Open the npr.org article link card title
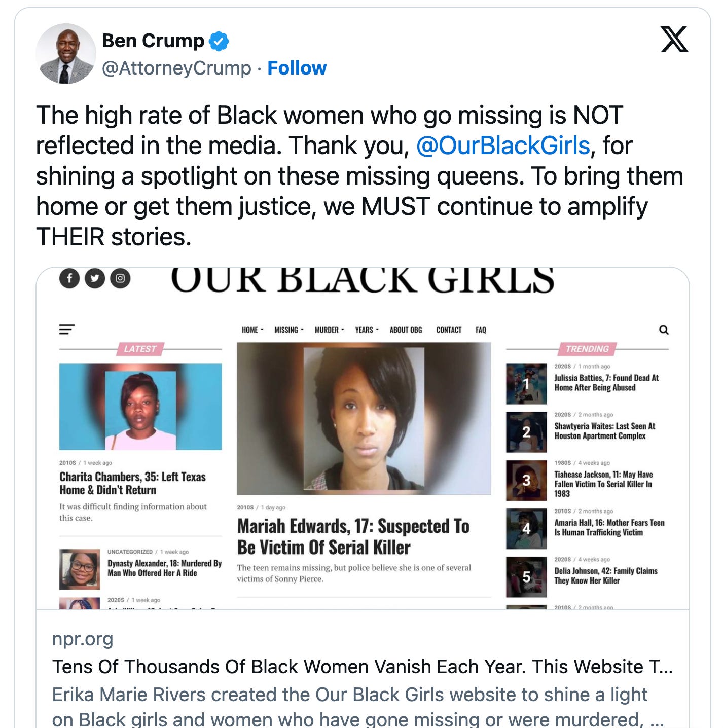 pos(363,667)
